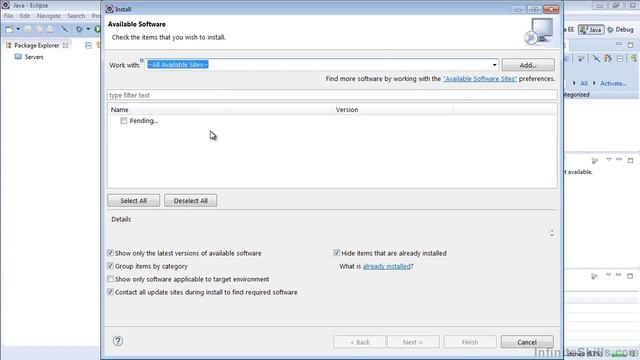Open the Navigate menu in Eclipse
Screen dimensions: 640x360
click(x=49, y=16)
